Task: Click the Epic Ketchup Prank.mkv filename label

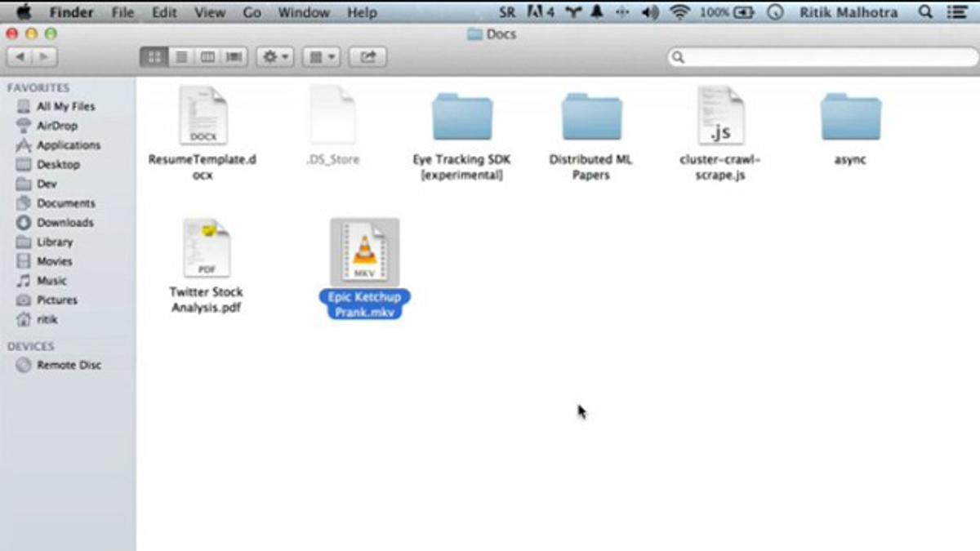Action: 364,304
